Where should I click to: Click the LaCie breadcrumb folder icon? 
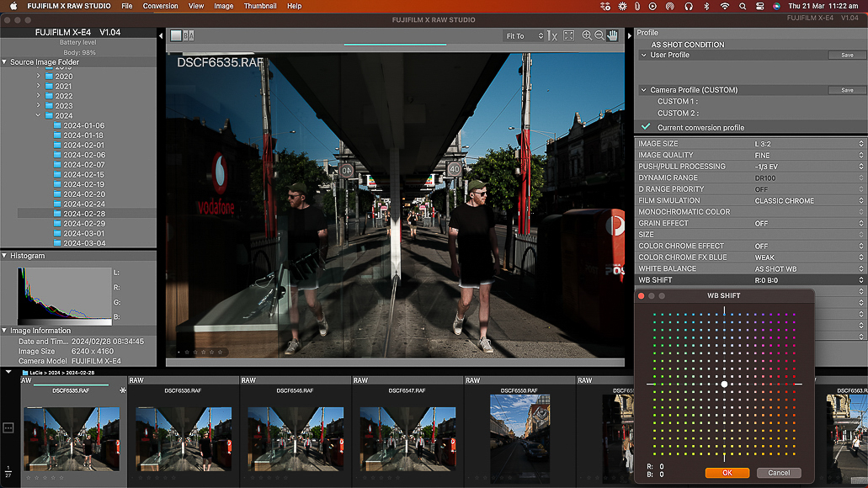click(25, 373)
